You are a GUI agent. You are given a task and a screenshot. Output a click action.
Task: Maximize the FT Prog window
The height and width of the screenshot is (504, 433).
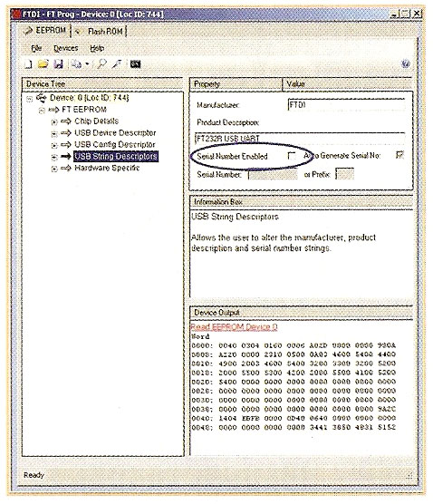(406, 14)
